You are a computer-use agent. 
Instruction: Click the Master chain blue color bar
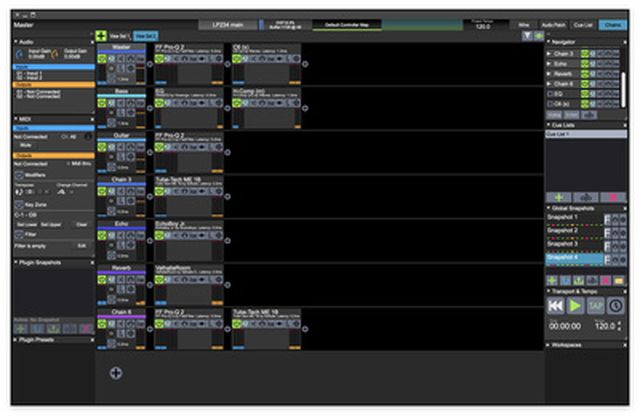pos(121,52)
